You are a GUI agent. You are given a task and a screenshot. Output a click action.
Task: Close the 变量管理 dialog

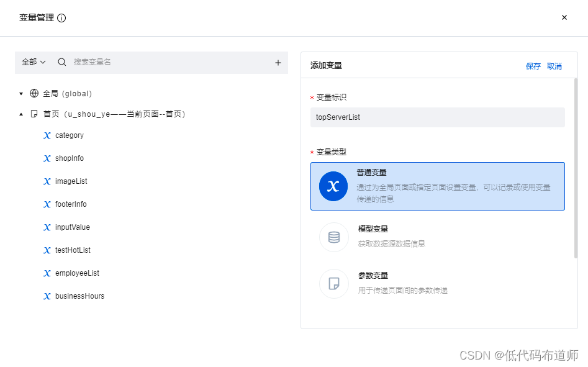tap(564, 17)
